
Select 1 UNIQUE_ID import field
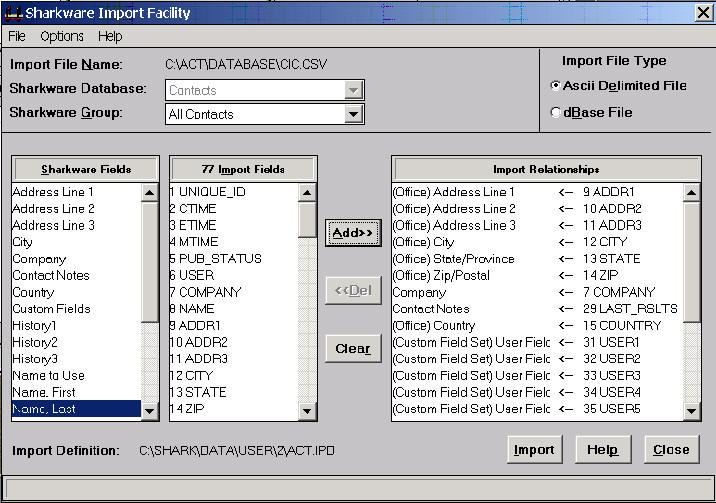(234, 192)
